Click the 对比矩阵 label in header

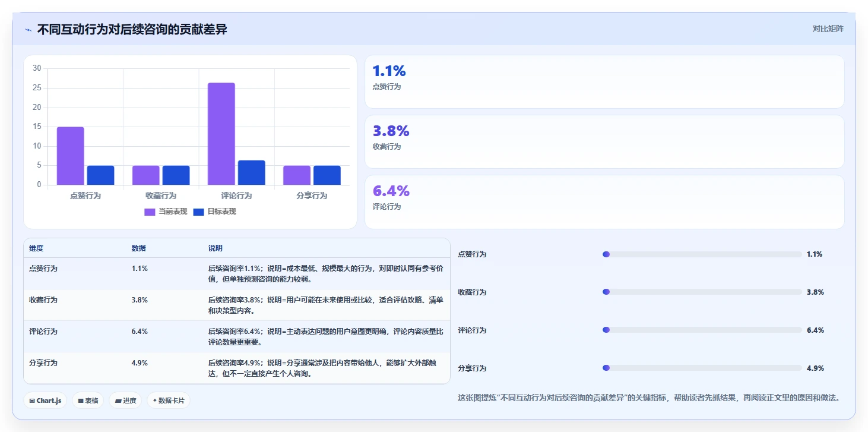(x=828, y=29)
